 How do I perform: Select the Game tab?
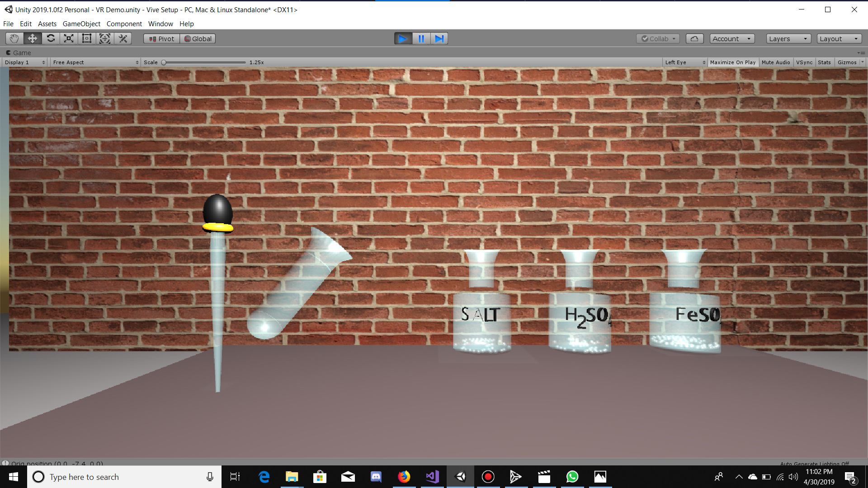(x=19, y=53)
